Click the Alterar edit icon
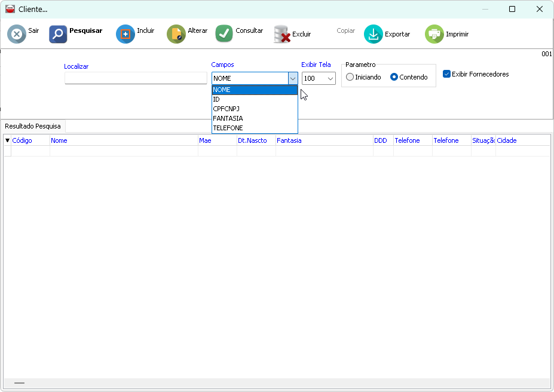This screenshot has height=392, width=554. tap(176, 34)
